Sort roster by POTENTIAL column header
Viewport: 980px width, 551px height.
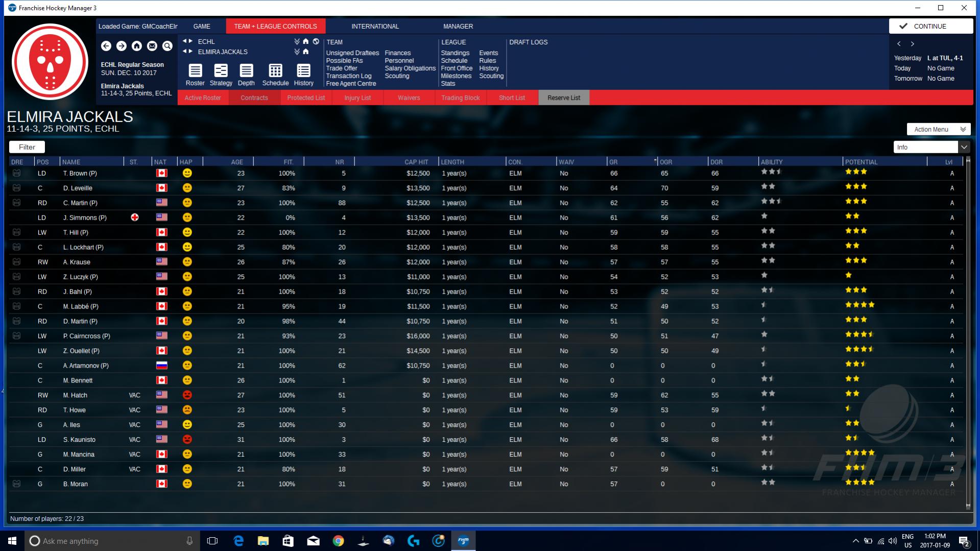[x=885, y=162]
